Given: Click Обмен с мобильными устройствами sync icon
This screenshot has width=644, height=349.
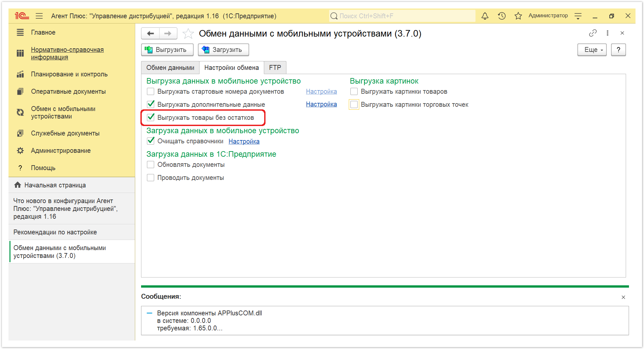Looking at the screenshot, I should (20, 112).
